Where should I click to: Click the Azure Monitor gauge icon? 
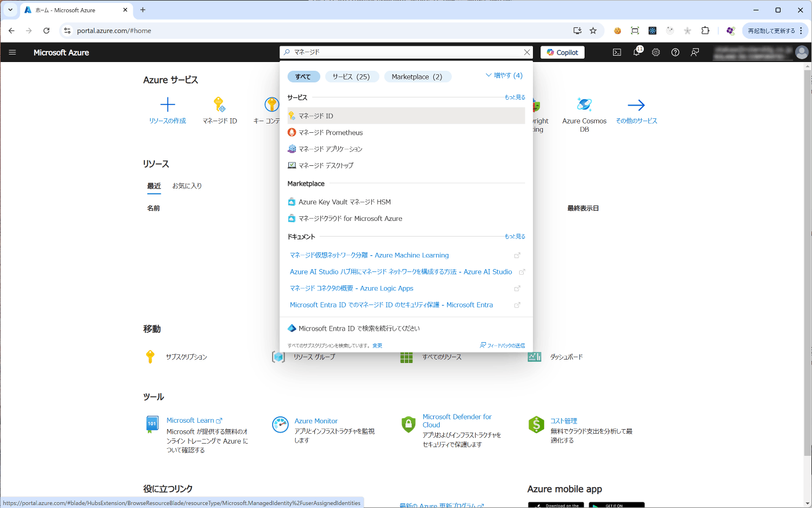280,424
